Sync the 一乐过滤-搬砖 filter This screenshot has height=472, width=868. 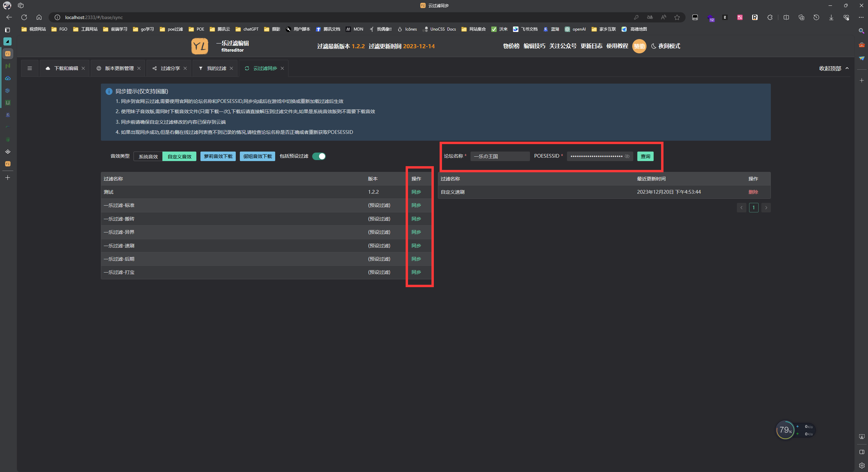click(416, 219)
